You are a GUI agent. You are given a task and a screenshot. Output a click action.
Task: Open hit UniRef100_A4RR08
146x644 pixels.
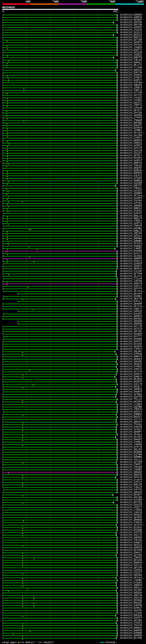131,17
